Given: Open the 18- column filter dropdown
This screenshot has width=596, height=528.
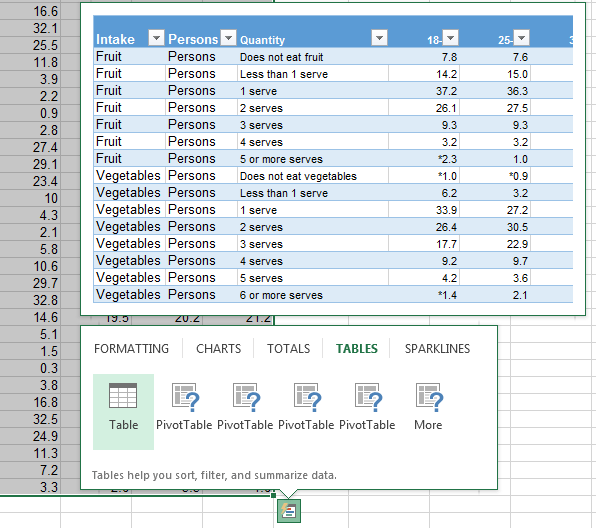Looking at the screenshot, I should coord(450,38).
